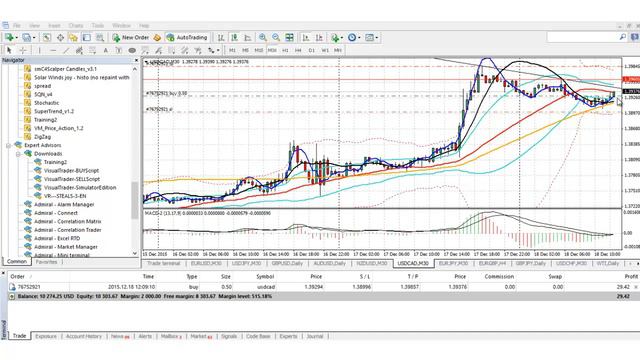Set timeframe to H4

point(298,50)
